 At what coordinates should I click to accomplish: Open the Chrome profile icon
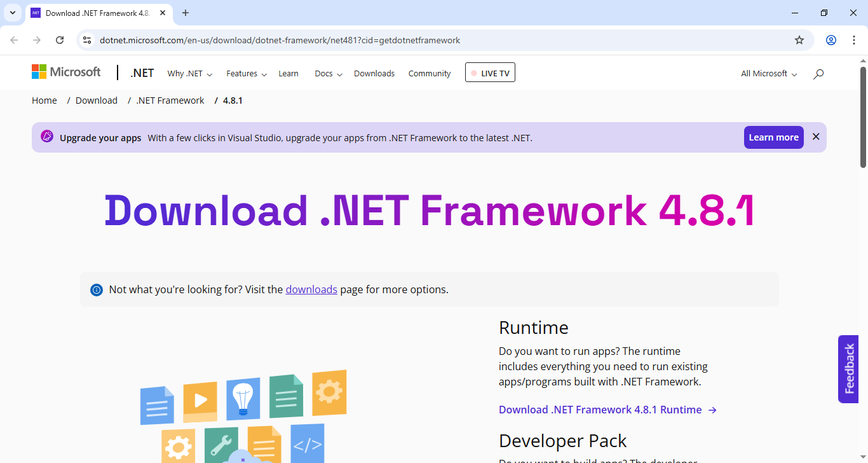(x=831, y=40)
